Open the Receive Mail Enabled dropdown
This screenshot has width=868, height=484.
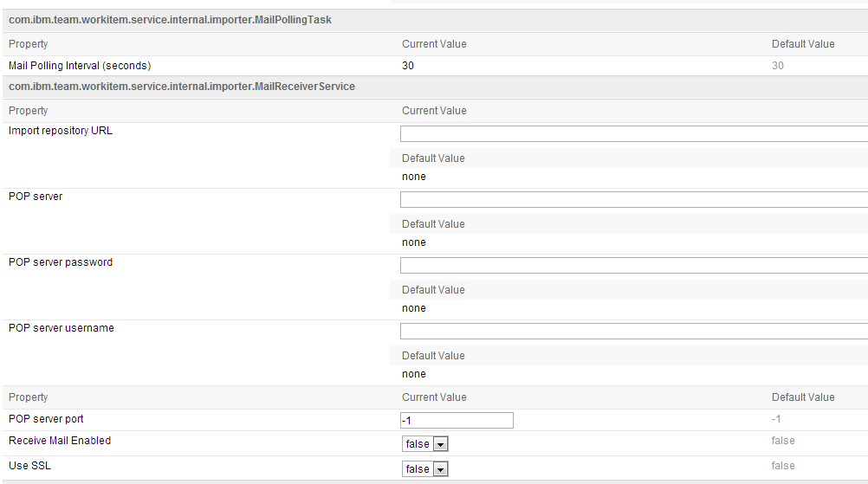pyautogui.click(x=424, y=443)
